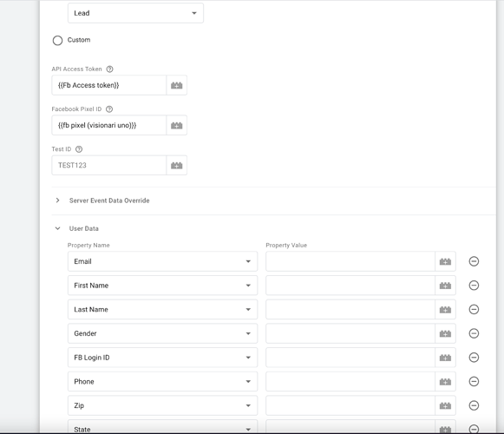Remove the Email user data row
This screenshot has width=504, height=434.
474,261
